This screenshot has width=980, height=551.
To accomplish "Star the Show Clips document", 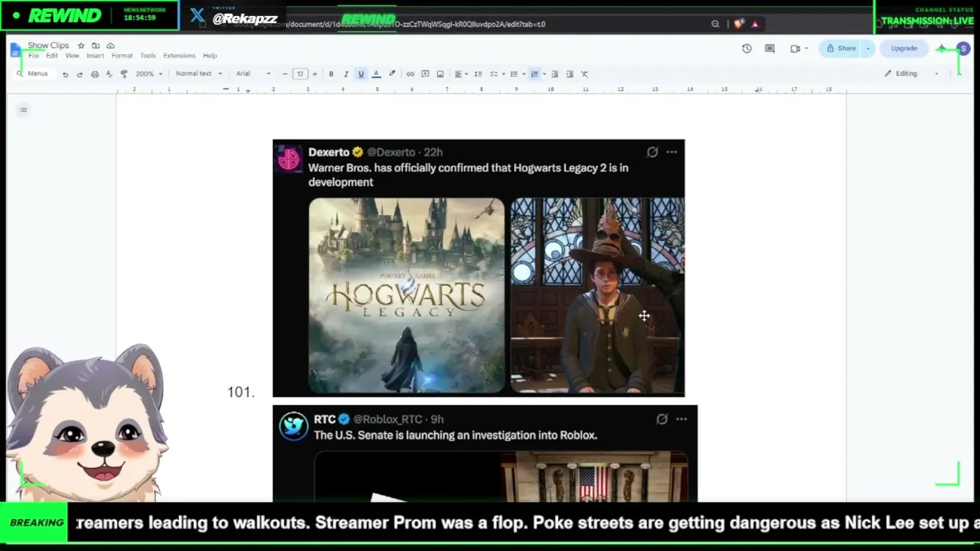I will click(x=81, y=46).
